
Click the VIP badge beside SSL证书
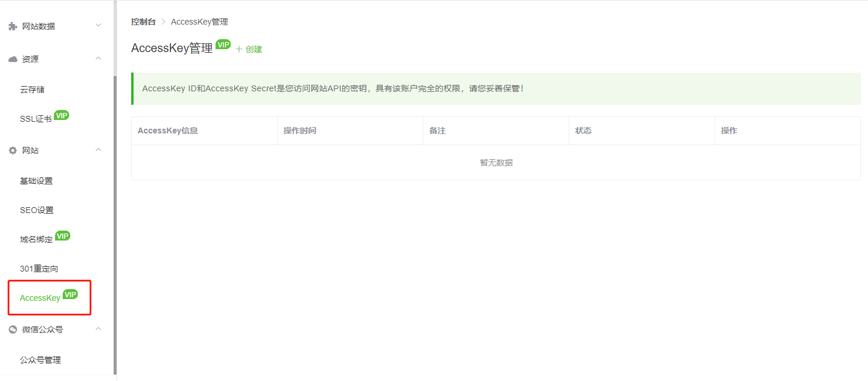point(61,115)
